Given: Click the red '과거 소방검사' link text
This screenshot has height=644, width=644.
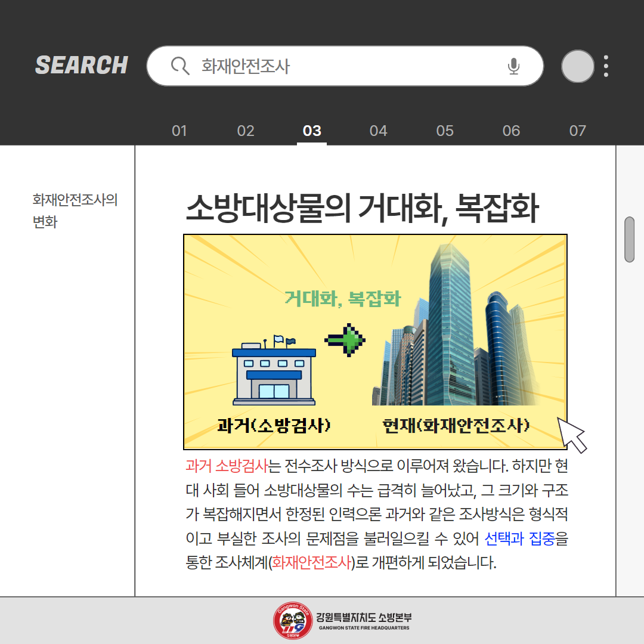Looking at the screenshot, I should pyautogui.click(x=226, y=465).
